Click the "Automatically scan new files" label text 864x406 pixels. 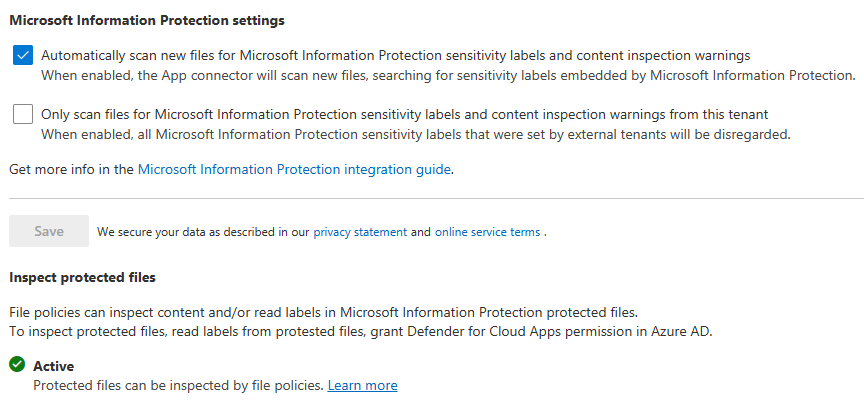[395, 56]
